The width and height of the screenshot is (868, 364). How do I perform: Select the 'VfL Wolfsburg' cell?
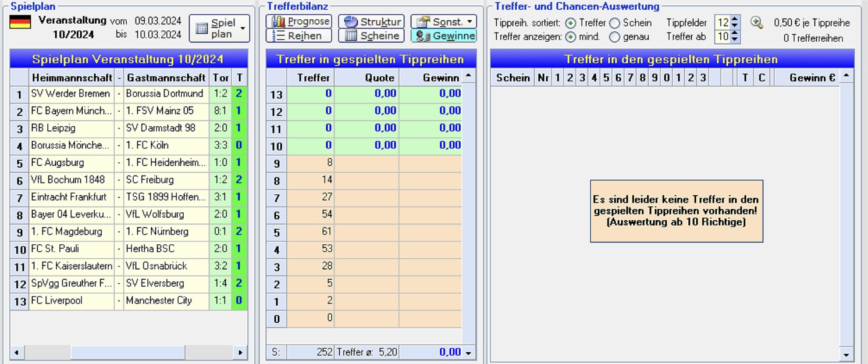[x=166, y=215]
